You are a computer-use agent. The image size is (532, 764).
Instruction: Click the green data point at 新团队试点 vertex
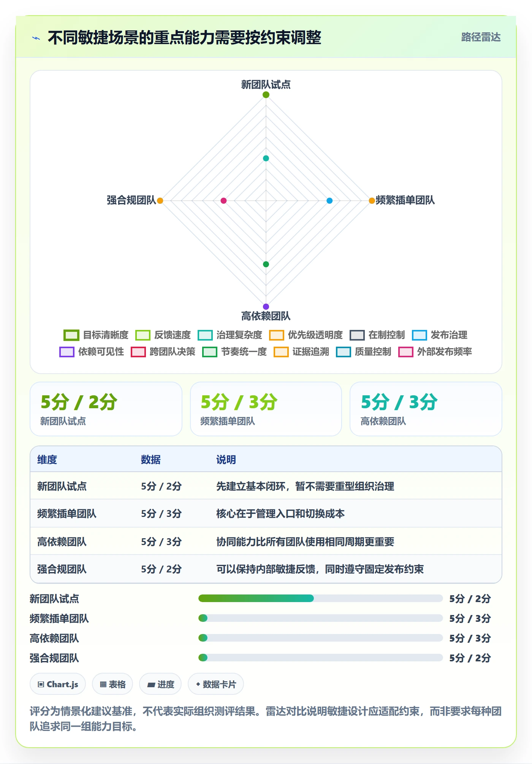(266, 95)
